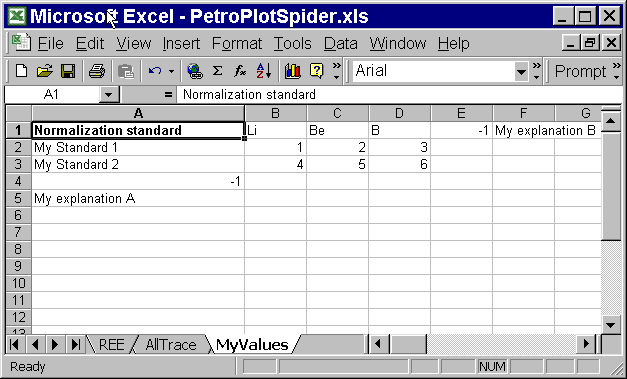The image size is (627, 379).
Task: Open the Paste Function fx icon
Action: pos(240,72)
